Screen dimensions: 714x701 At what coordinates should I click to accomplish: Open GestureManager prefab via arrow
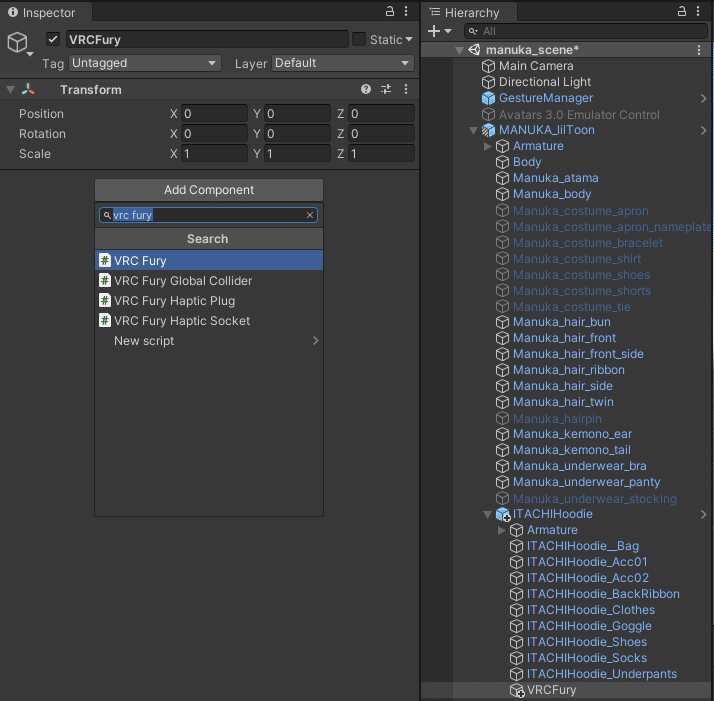(704, 98)
